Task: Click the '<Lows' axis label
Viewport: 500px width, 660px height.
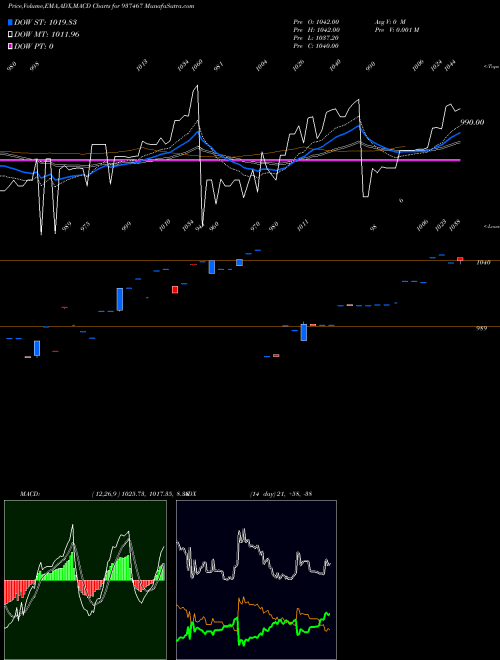Action: (x=492, y=226)
